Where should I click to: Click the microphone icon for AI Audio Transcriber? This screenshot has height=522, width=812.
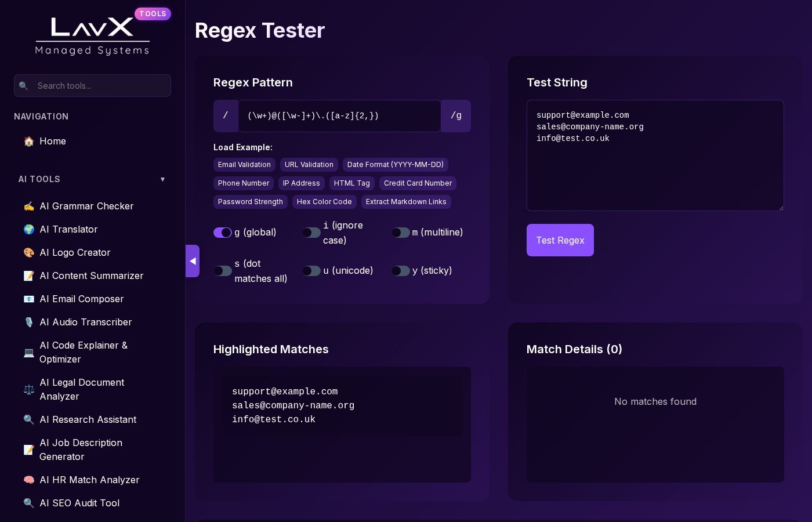[28, 322]
